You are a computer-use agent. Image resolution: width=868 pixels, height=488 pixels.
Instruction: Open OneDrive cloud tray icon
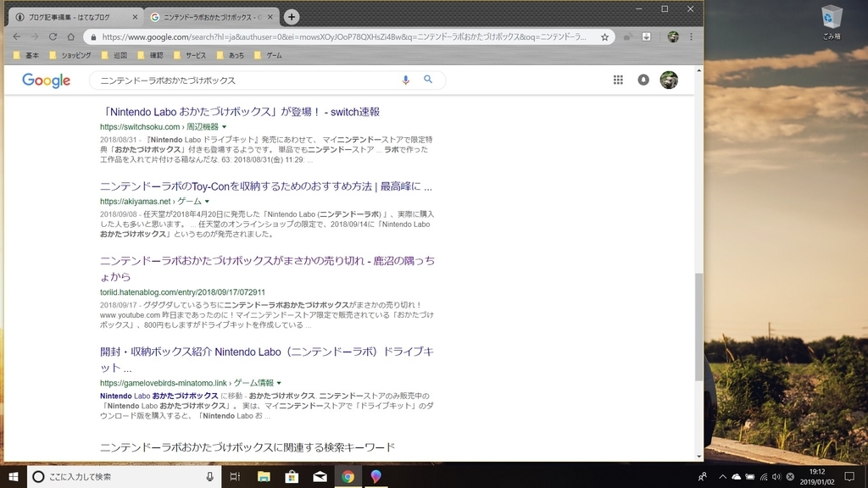coord(737,476)
